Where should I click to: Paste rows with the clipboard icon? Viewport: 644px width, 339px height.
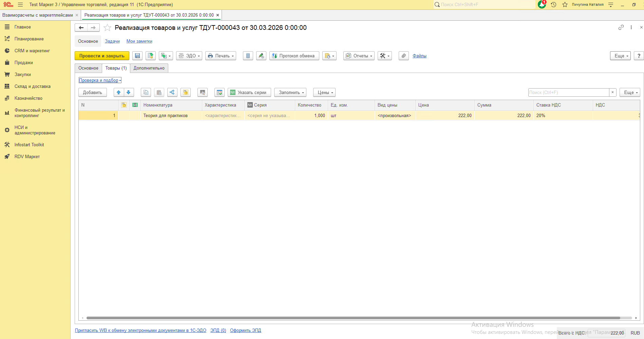[x=159, y=93]
